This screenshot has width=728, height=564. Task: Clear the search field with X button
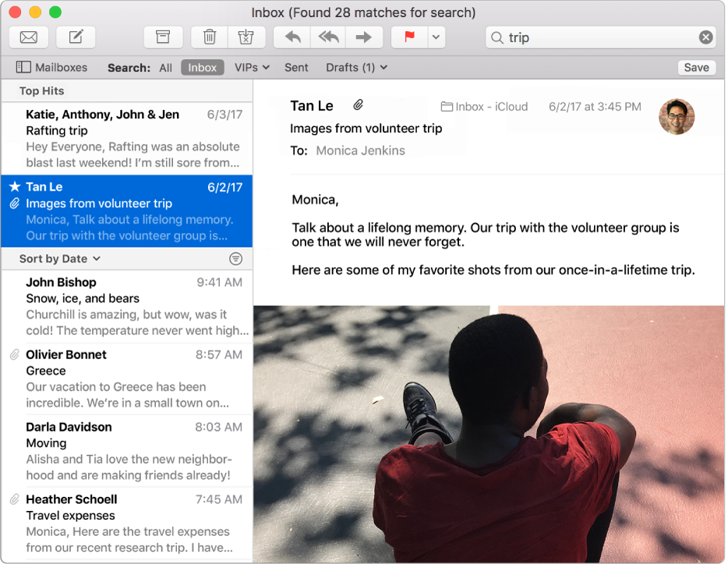(x=705, y=37)
